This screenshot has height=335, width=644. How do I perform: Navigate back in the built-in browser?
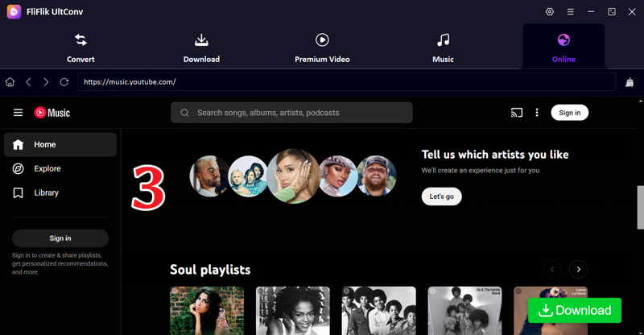(28, 82)
